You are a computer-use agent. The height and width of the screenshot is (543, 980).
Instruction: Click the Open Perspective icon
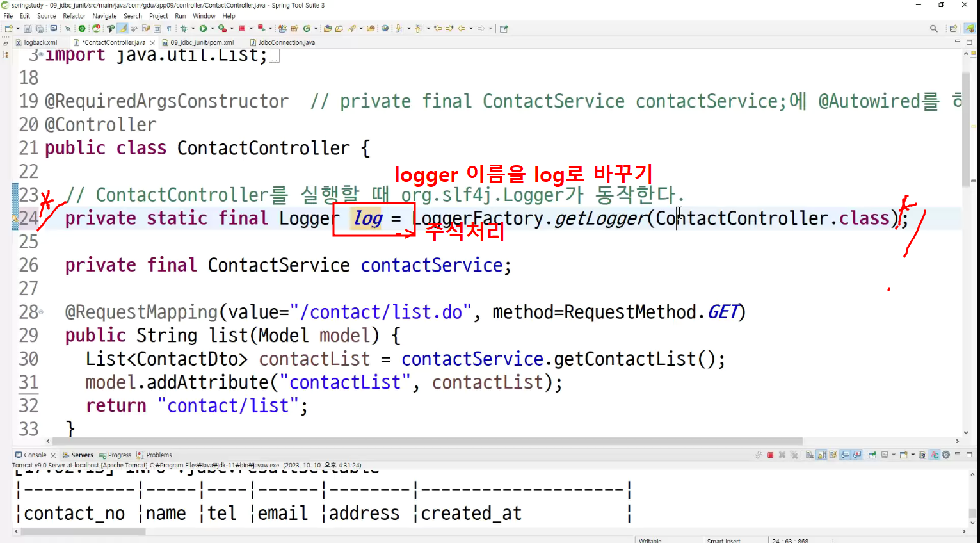tap(953, 28)
